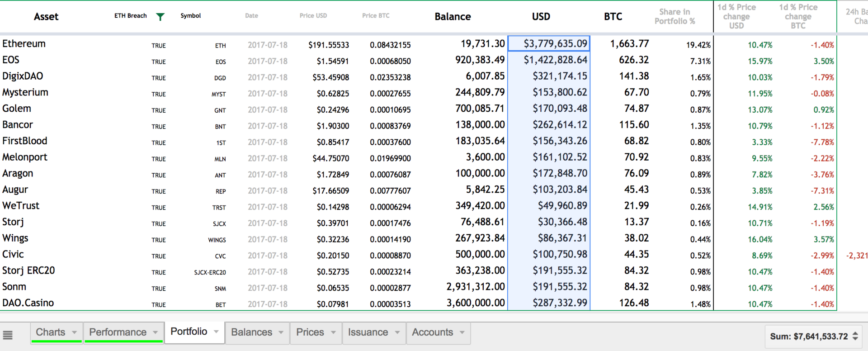Click the $287,332.99 USD cell
The height and width of the screenshot is (351, 868).
pyautogui.click(x=560, y=303)
